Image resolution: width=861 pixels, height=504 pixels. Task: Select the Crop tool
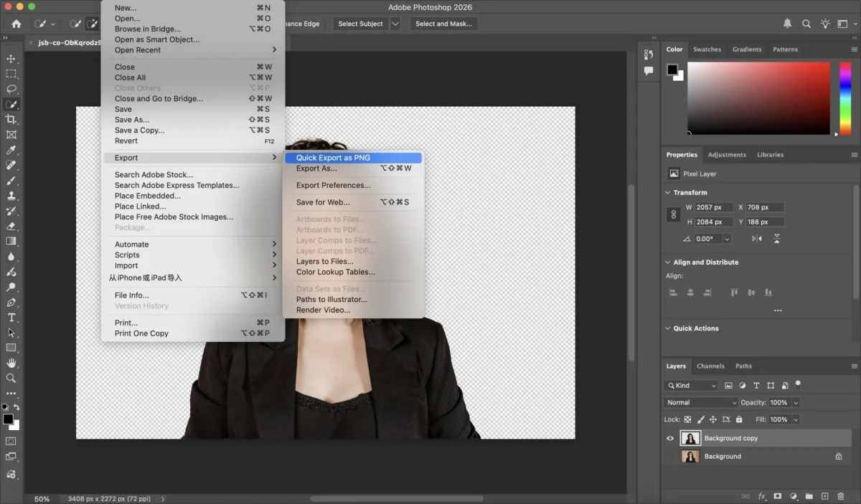tap(11, 119)
